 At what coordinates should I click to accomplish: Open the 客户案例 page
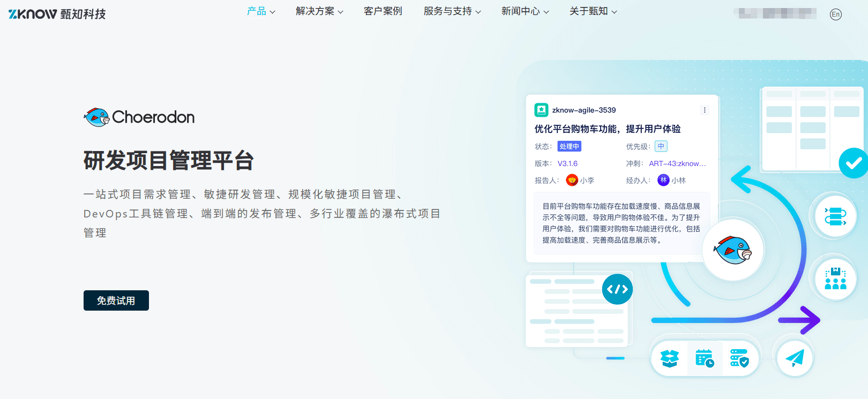[x=383, y=11]
